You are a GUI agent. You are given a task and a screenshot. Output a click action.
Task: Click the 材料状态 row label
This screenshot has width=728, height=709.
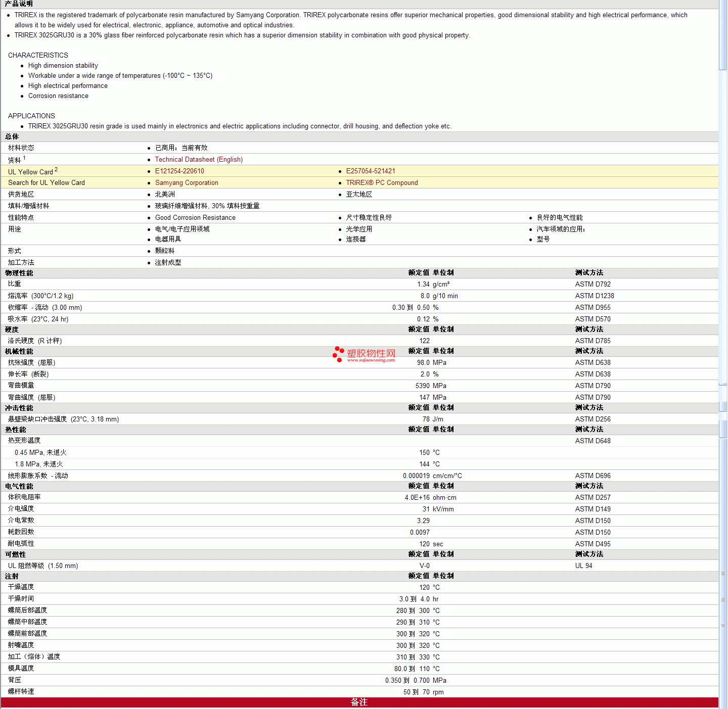[21, 148]
